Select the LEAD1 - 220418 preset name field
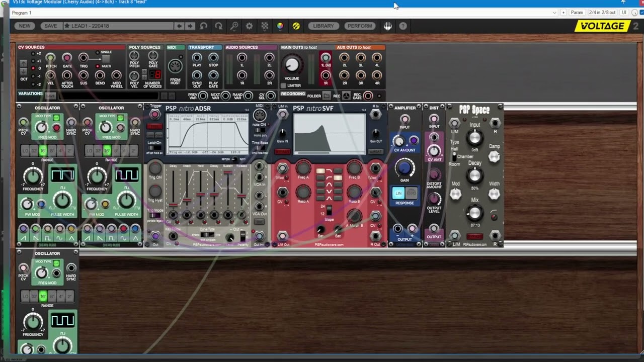 118,26
